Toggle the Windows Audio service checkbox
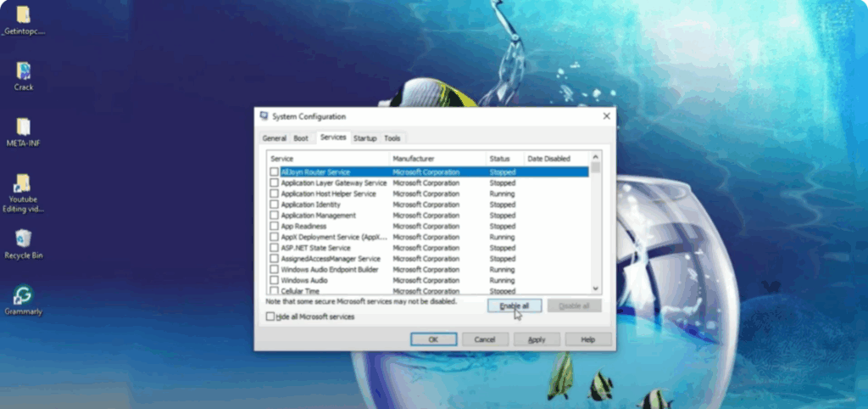Viewport: 868px width, 409px height. click(274, 280)
